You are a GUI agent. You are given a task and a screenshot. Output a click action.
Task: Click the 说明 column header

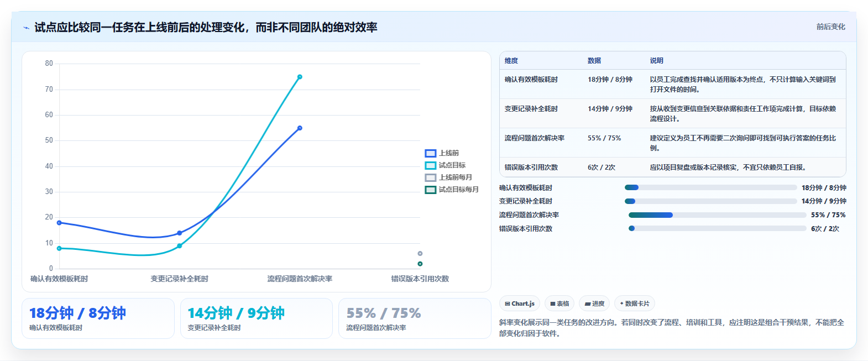(x=657, y=61)
